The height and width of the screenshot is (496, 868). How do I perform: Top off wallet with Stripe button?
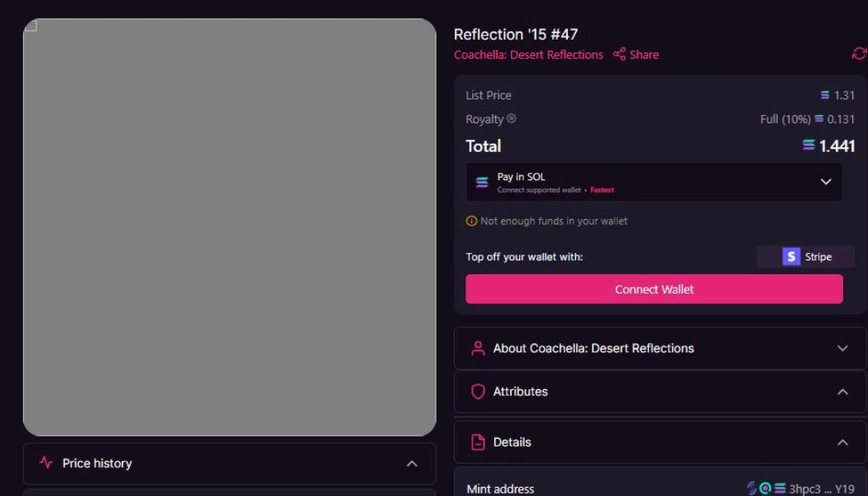pos(806,257)
